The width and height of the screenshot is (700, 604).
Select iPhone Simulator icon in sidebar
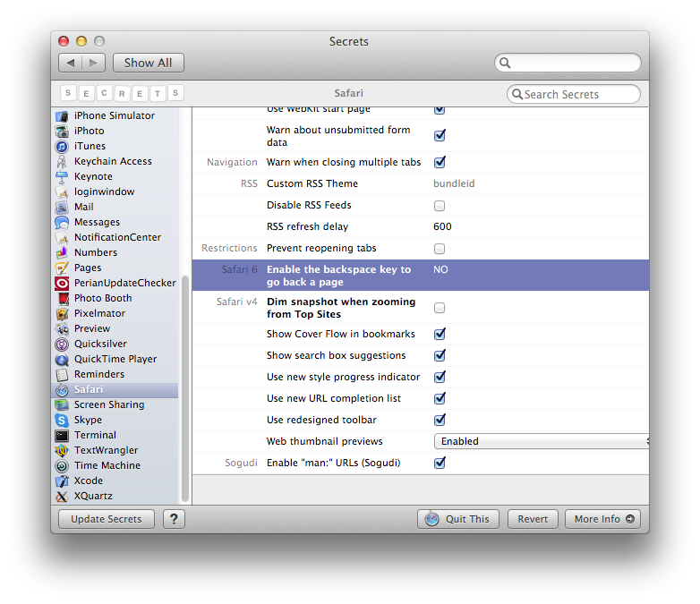tap(62, 116)
